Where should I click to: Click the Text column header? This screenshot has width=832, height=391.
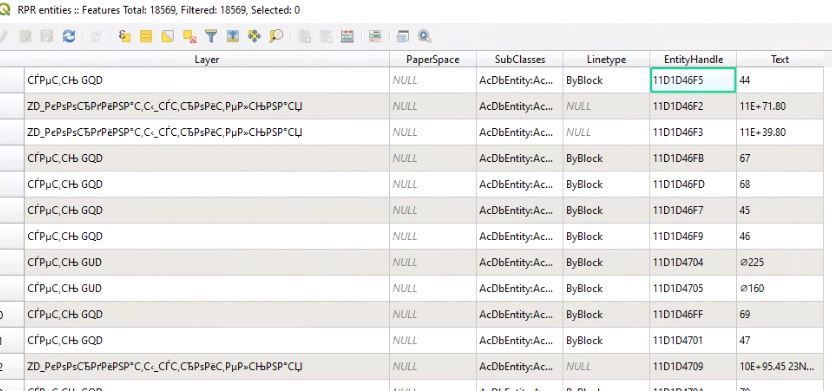780,59
